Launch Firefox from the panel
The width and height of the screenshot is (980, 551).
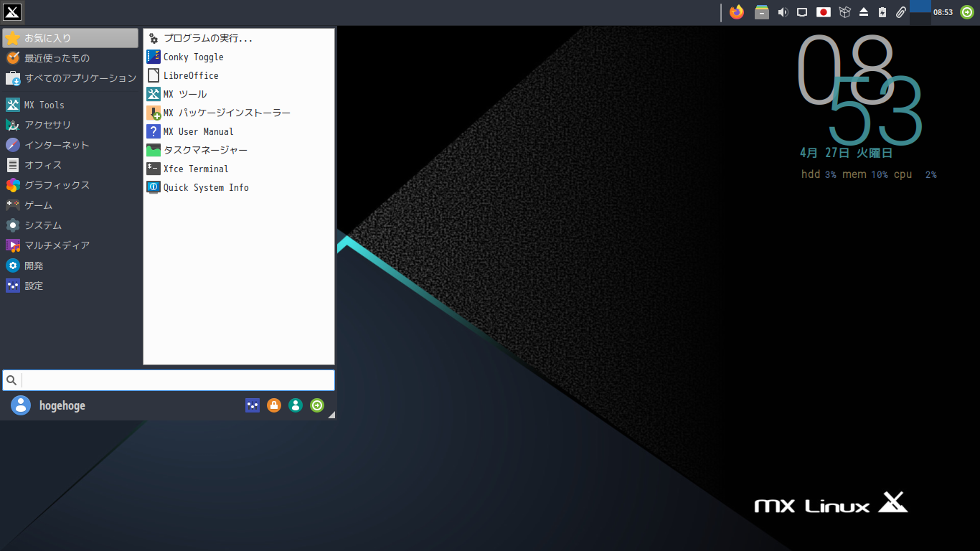pos(737,11)
